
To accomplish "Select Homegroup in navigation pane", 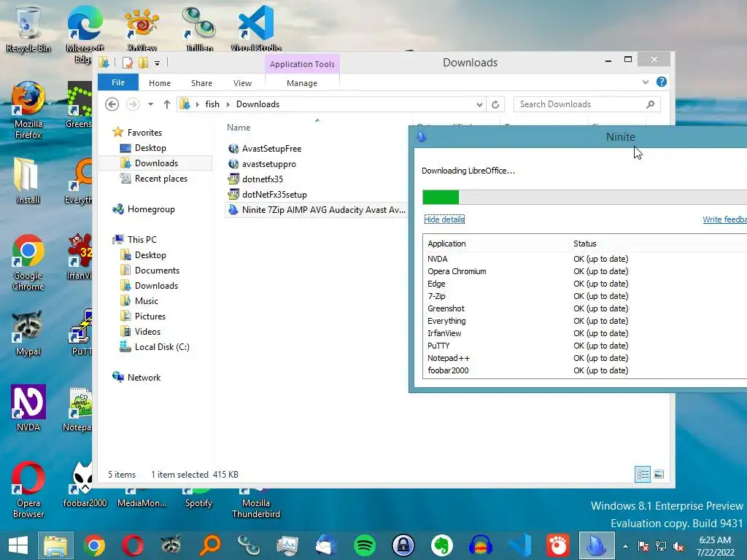I will pos(144,209).
